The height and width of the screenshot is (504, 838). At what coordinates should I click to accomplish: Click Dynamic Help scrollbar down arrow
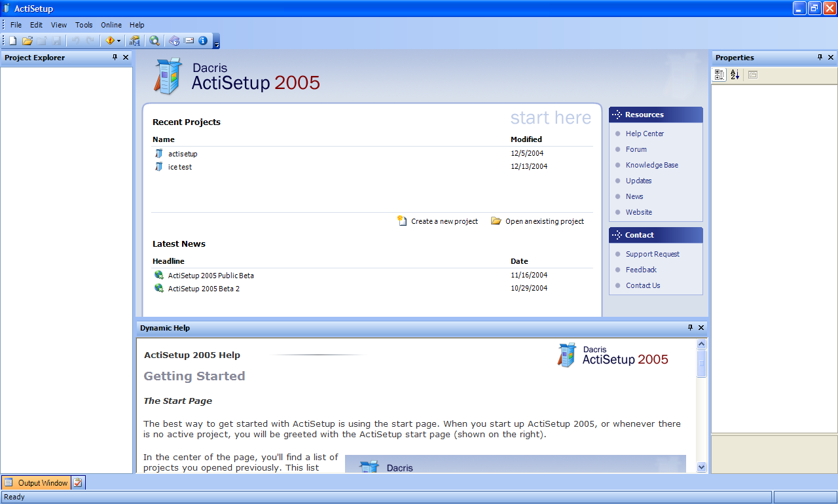point(702,467)
